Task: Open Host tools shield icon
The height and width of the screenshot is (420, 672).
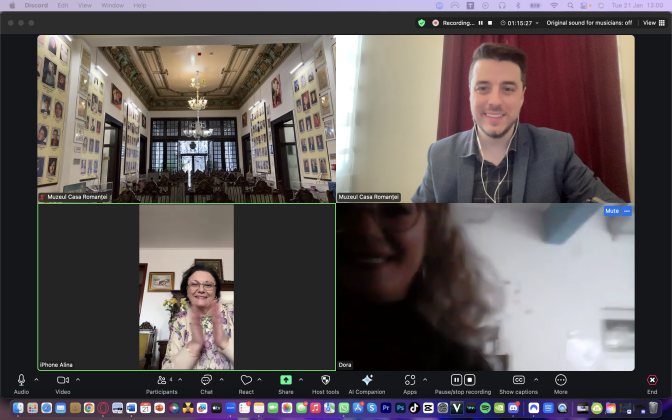Action: coord(325,381)
